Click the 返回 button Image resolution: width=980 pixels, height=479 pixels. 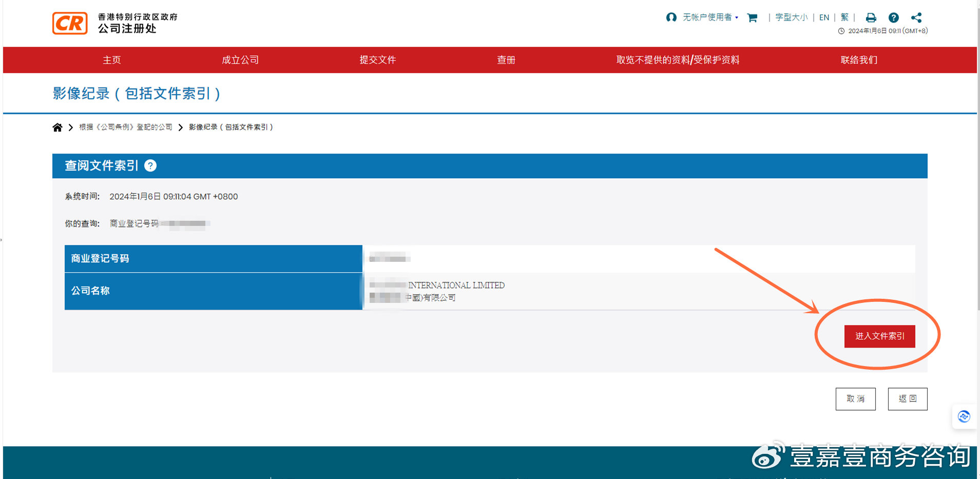908,399
